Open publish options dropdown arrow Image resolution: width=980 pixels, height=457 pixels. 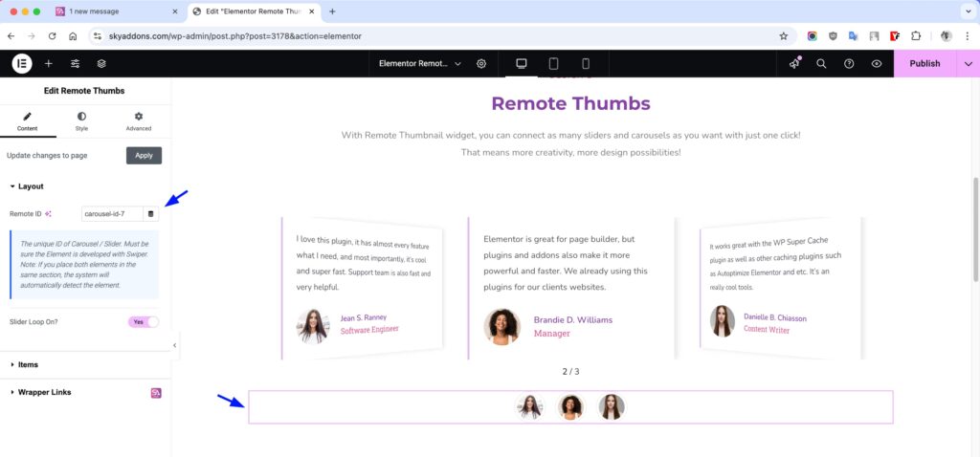[x=969, y=64]
